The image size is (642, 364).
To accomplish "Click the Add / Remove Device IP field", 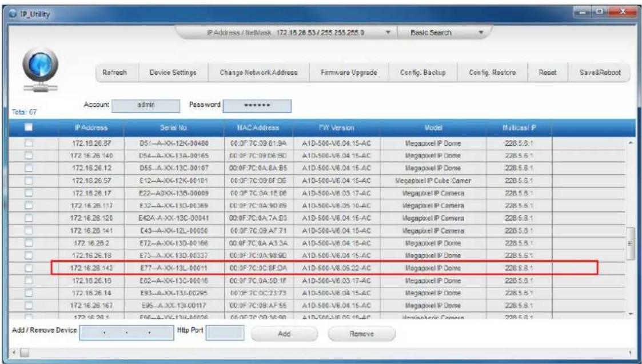I will [126, 333].
